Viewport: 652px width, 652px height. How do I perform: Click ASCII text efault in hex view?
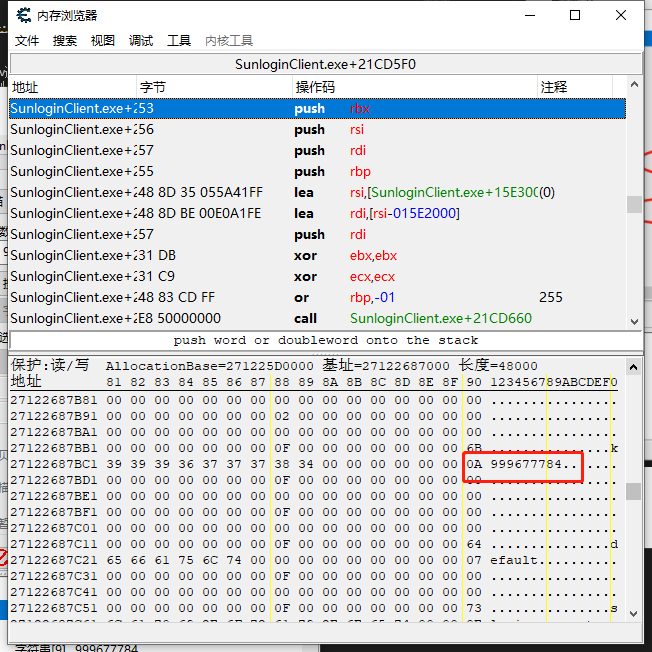click(514, 560)
